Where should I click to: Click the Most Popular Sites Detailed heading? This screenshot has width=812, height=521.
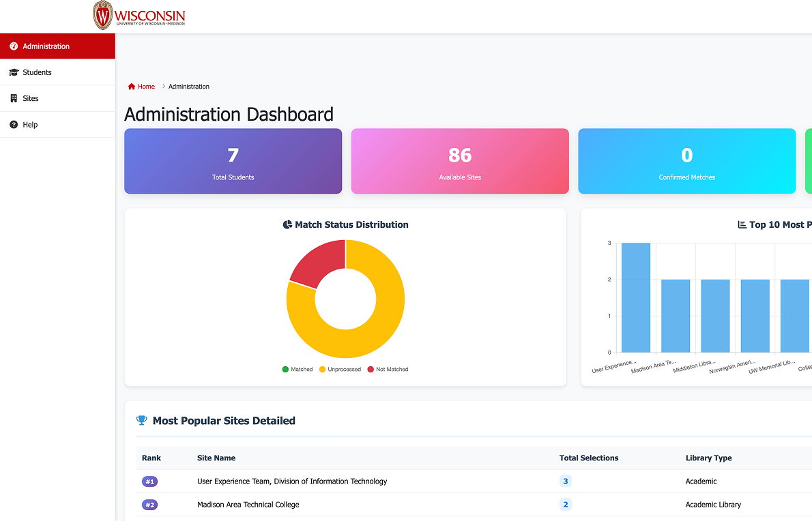click(x=224, y=421)
